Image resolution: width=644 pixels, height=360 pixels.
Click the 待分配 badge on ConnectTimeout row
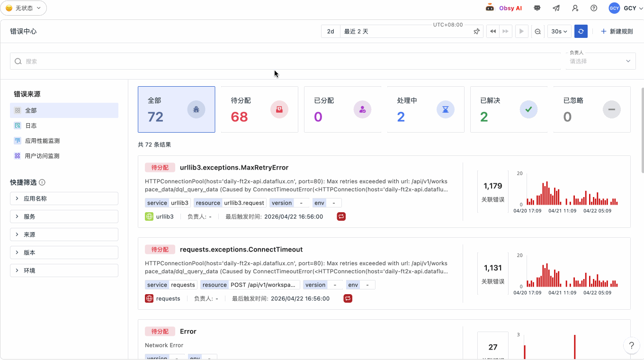160,249
